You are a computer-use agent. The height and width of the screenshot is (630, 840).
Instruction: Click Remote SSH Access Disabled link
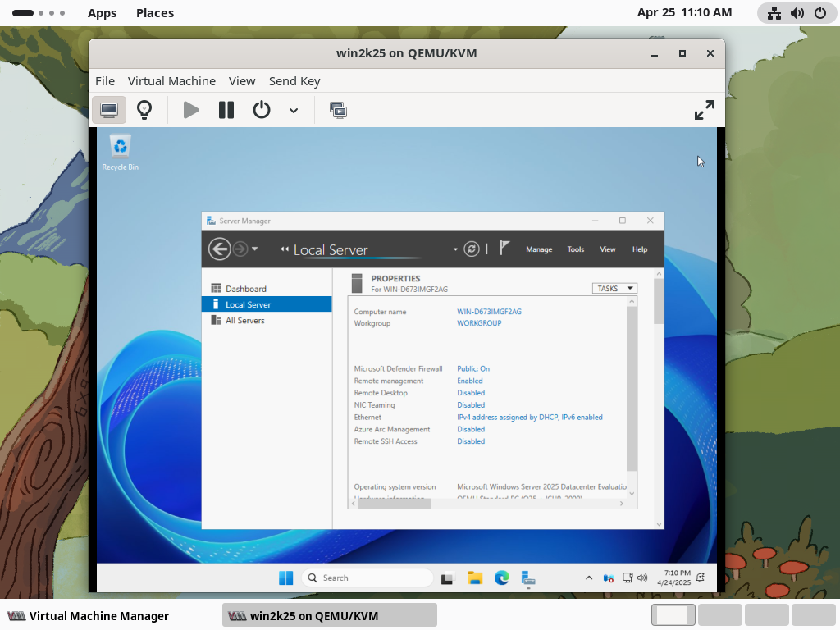click(471, 441)
